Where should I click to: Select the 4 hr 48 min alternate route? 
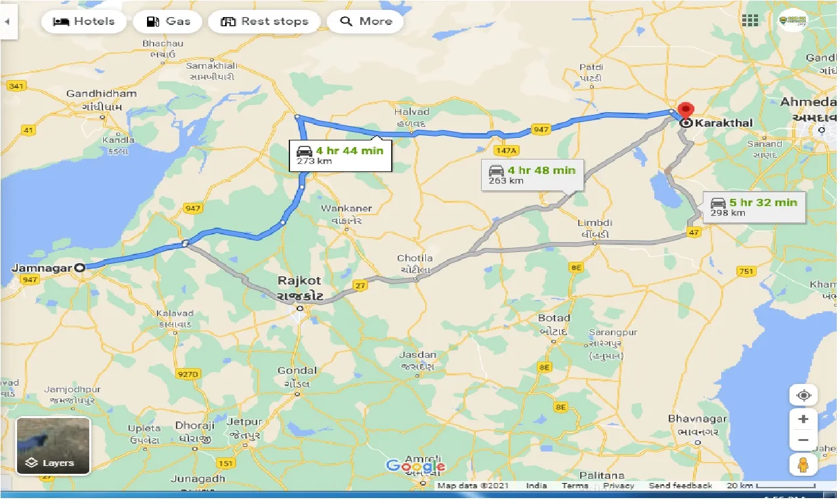[533, 175]
